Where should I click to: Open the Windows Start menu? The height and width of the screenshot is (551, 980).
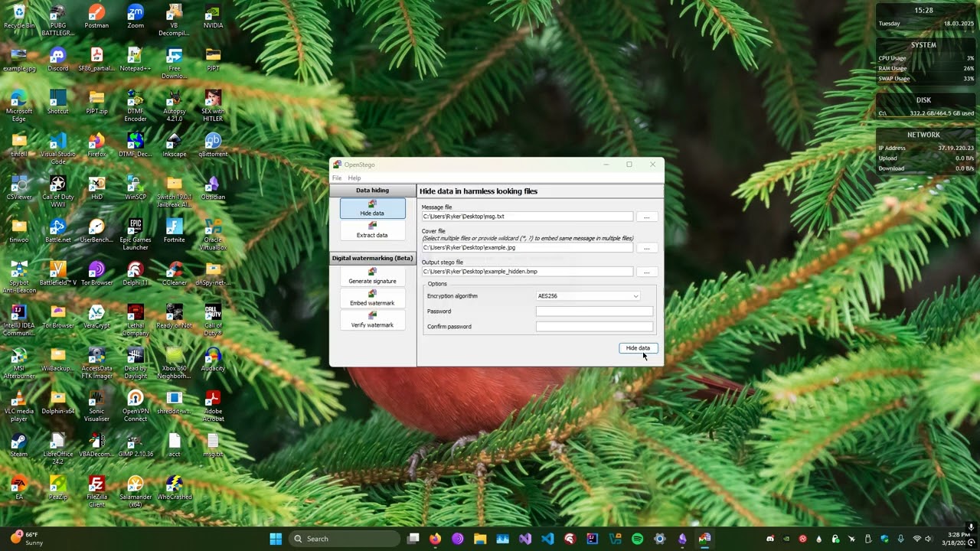[276, 539]
